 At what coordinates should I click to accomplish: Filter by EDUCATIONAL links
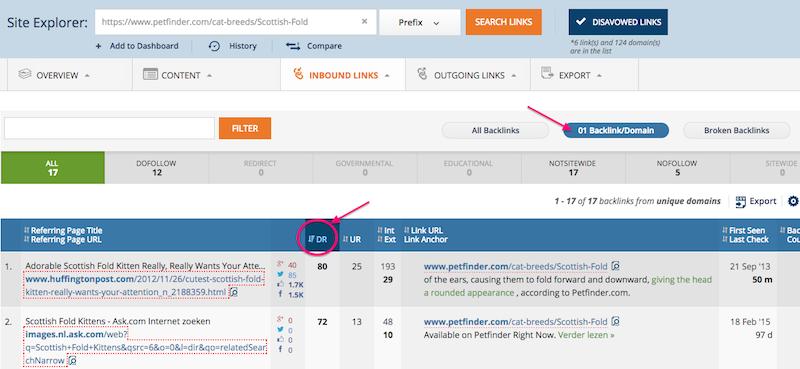469,168
